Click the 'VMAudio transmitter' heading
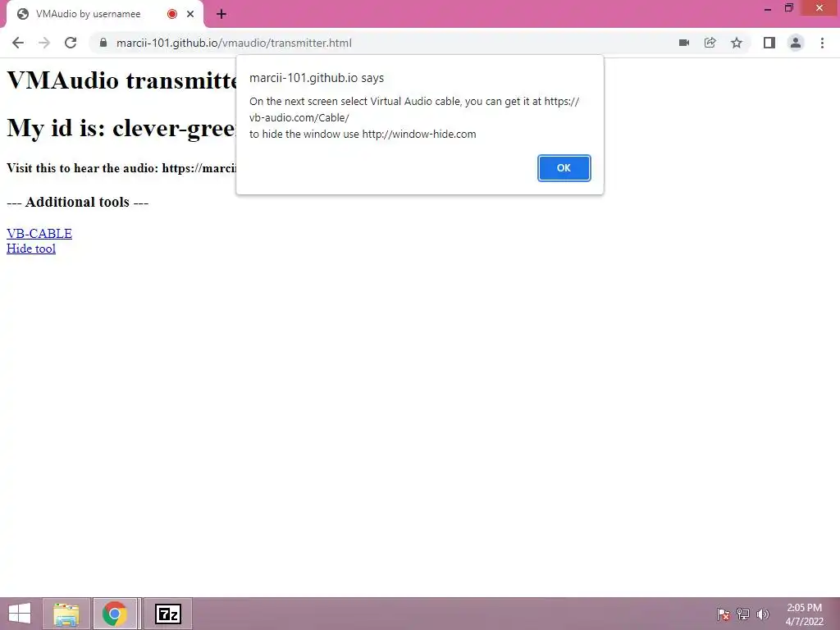840x630 pixels. [123, 80]
